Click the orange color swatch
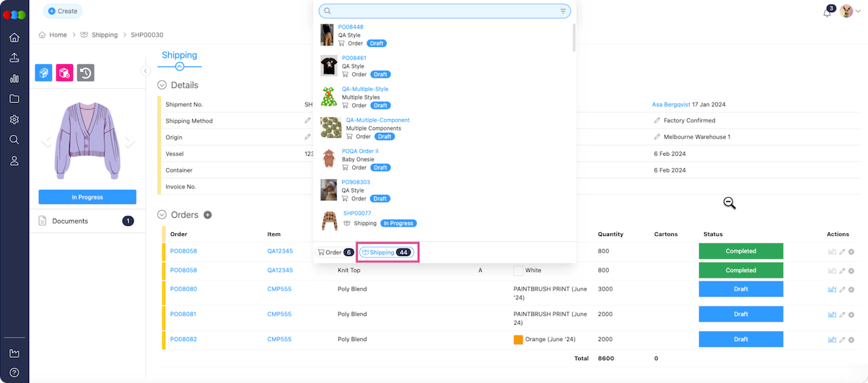This screenshot has height=383, width=868. tap(518, 340)
